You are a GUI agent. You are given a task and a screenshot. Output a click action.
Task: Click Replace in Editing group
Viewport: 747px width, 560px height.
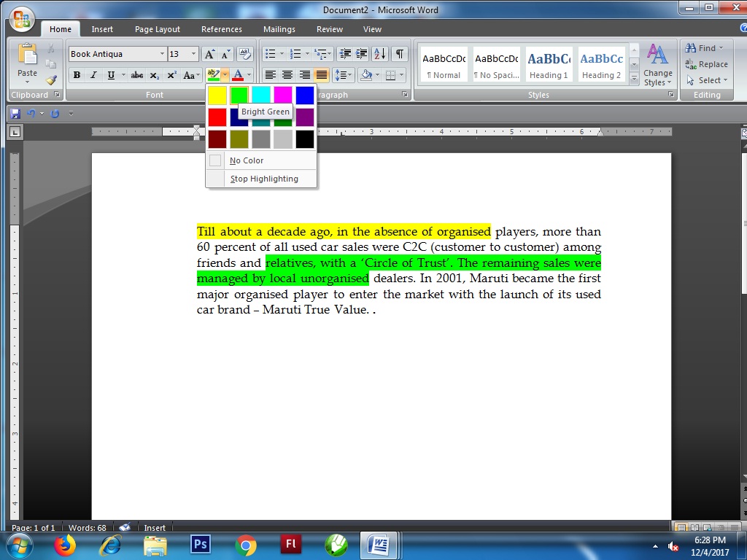click(706, 64)
